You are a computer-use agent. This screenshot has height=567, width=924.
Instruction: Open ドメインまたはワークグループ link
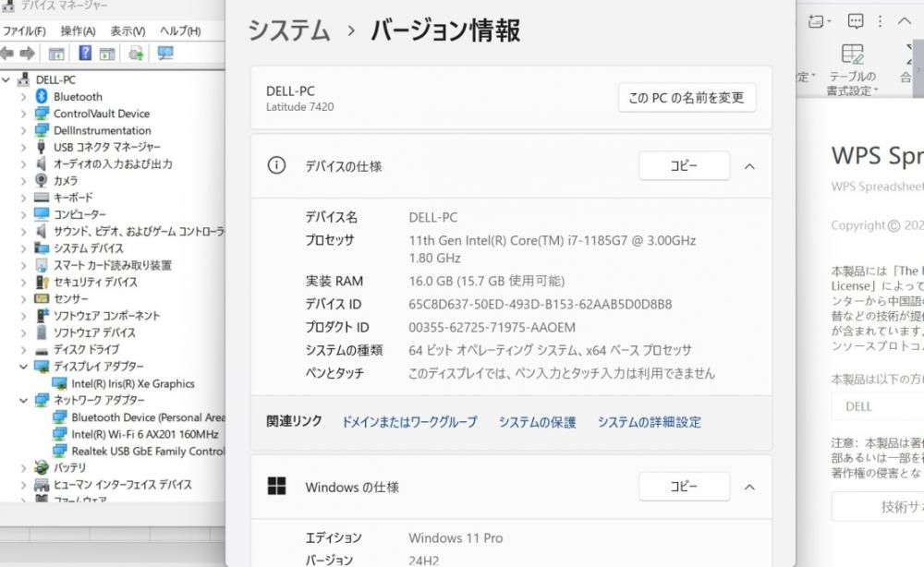[409, 422]
